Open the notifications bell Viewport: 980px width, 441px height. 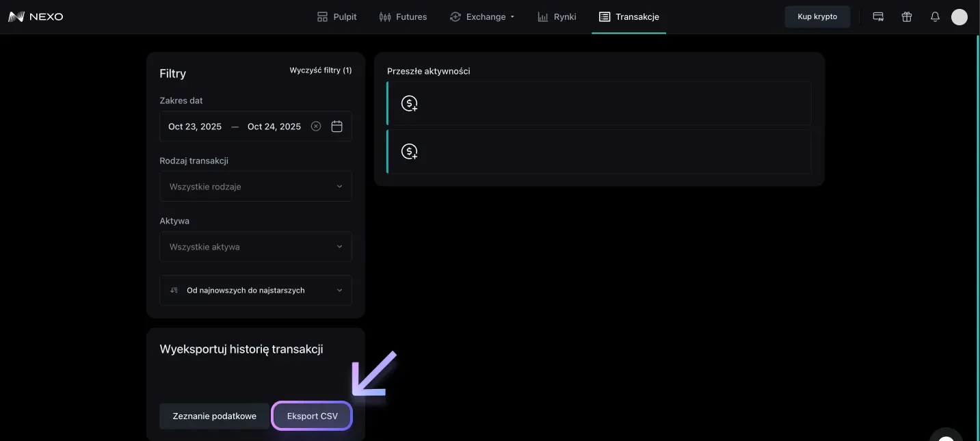tap(935, 17)
